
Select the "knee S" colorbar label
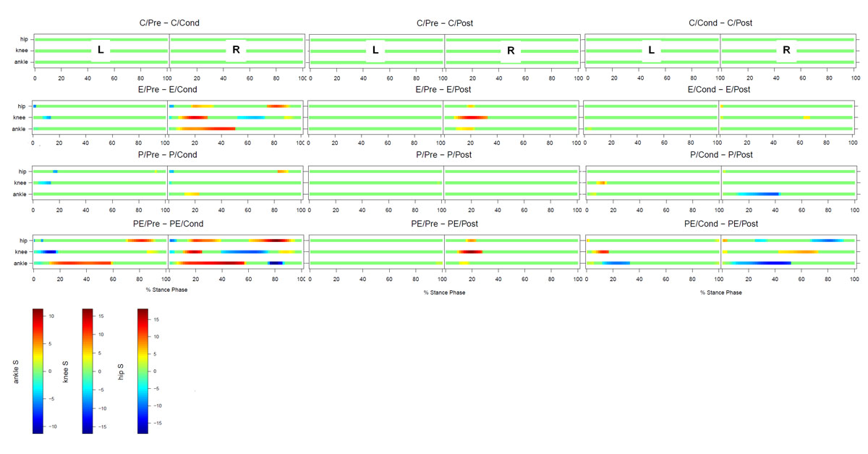click(x=66, y=371)
